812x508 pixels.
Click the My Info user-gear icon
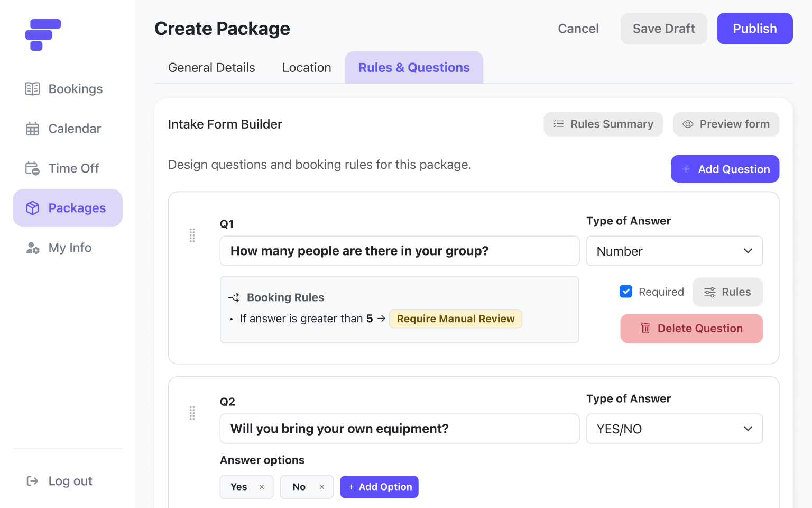(x=32, y=248)
